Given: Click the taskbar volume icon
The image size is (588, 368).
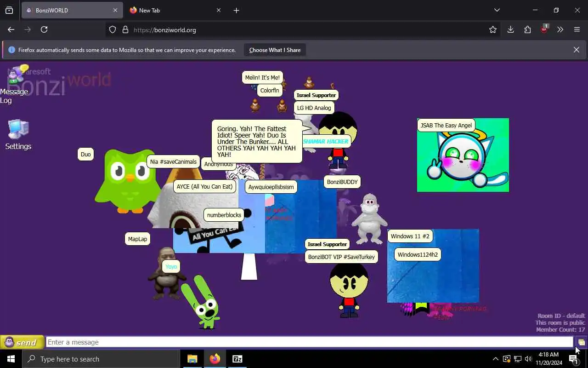Looking at the screenshot, I should [x=528, y=359].
